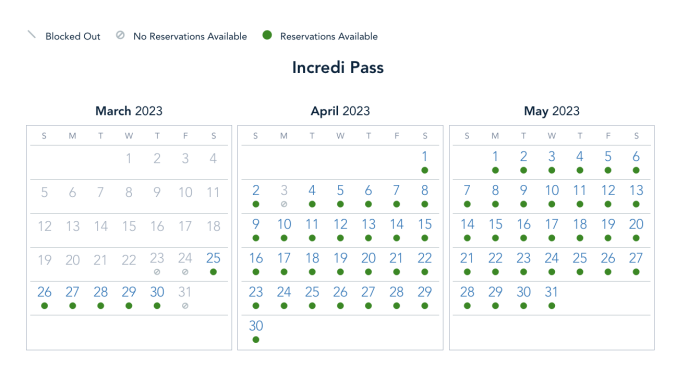Click the green dot under March 25

pos(213,272)
